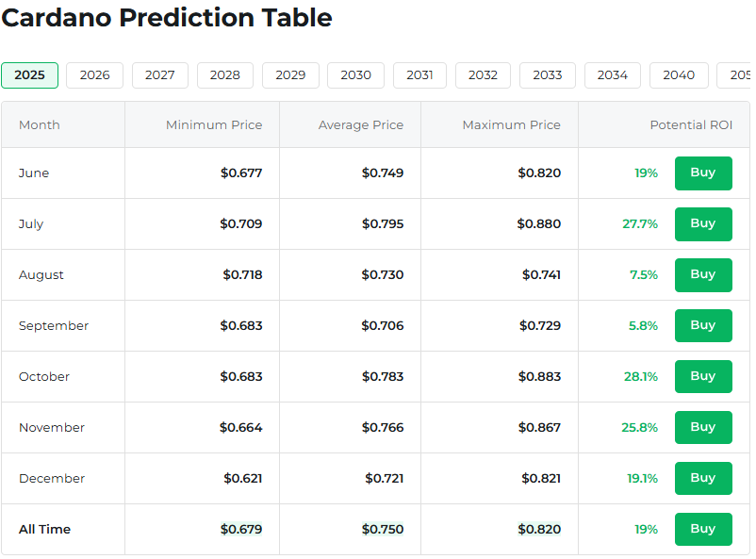The width and height of the screenshot is (756, 559).
Task: Open the 2031 year tab
Action: click(x=419, y=75)
